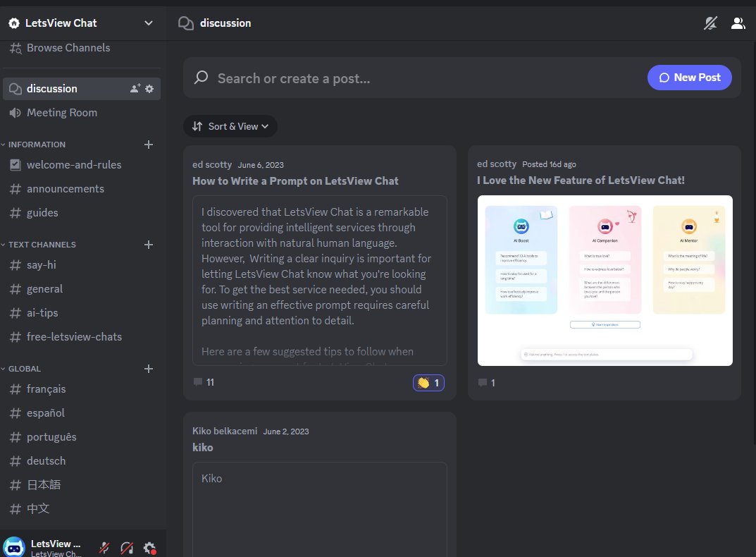Image resolution: width=756 pixels, height=557 pixels.
Task: Open the Sort & View dropdown
Action: pyautogui.click(x=230, y=126)
